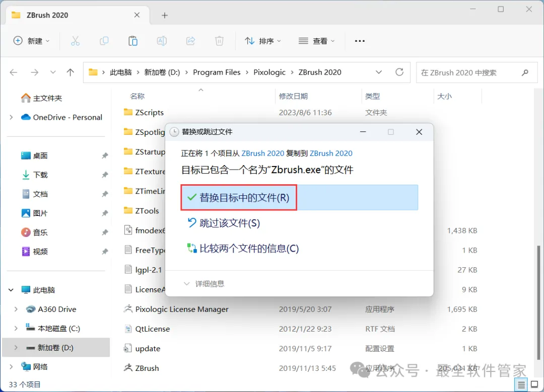Open Pictures (图片) quick access item
Image resolution: width=544 pixels, height=392 pixels.
click(35, 213)
